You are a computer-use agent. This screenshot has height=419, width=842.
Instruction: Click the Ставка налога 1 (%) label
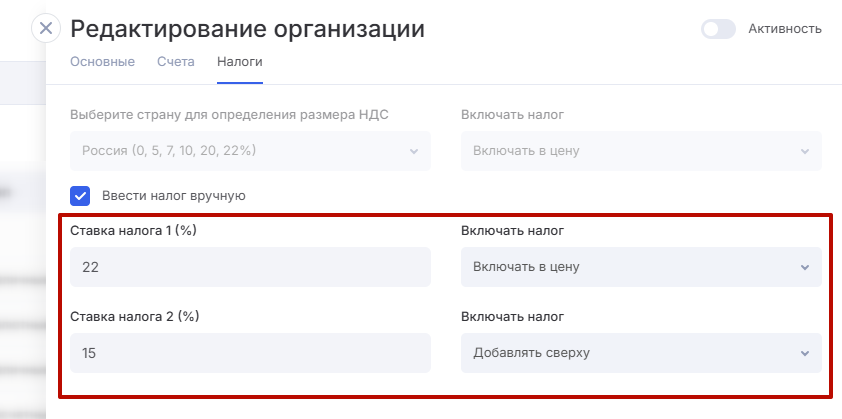pyautogui.click(x=135, y=231)
